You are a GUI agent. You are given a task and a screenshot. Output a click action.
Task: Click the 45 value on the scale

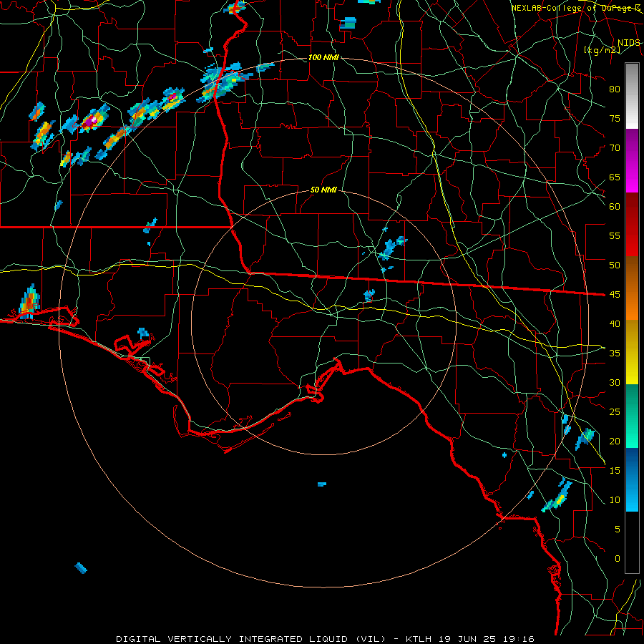pyautogui.click(x=615, y=295)
